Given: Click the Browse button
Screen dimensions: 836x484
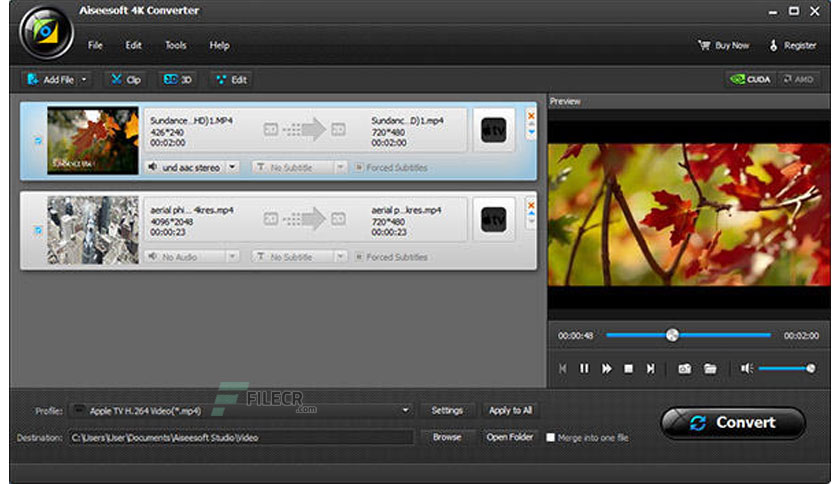Looking at the screenshot, I should pyautogui.click(x=447, y=437).
